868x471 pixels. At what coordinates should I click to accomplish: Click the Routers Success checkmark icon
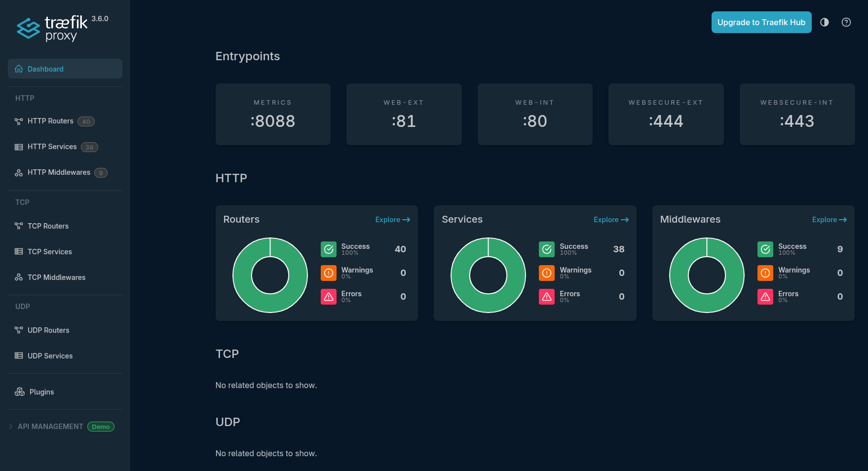point(329,249)
